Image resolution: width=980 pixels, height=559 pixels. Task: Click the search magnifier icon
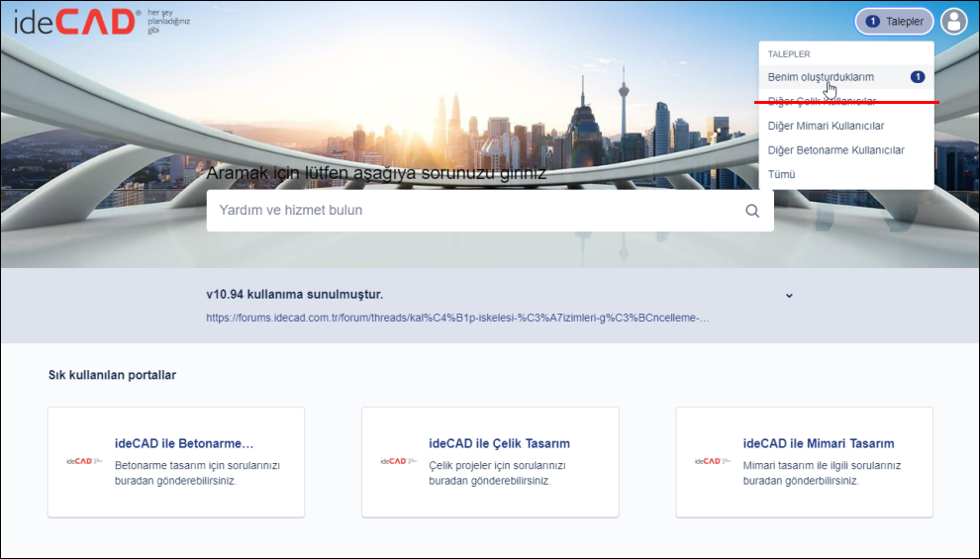(x=752, y=211)
